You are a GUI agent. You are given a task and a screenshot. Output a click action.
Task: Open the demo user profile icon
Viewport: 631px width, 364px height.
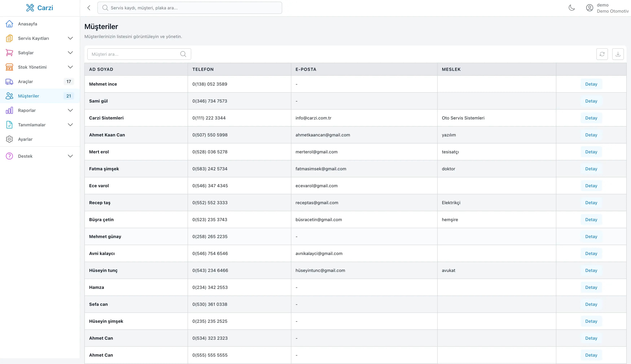tap(590, 8)
